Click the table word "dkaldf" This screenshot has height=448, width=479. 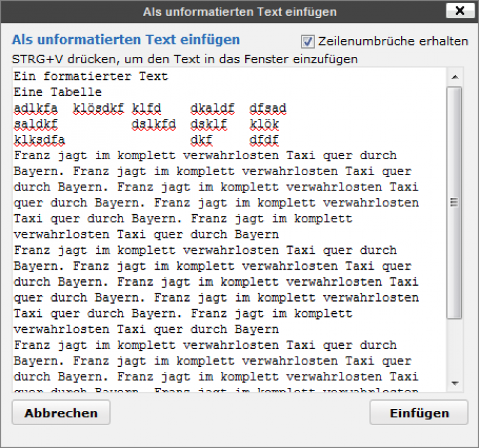pos(212,108)
